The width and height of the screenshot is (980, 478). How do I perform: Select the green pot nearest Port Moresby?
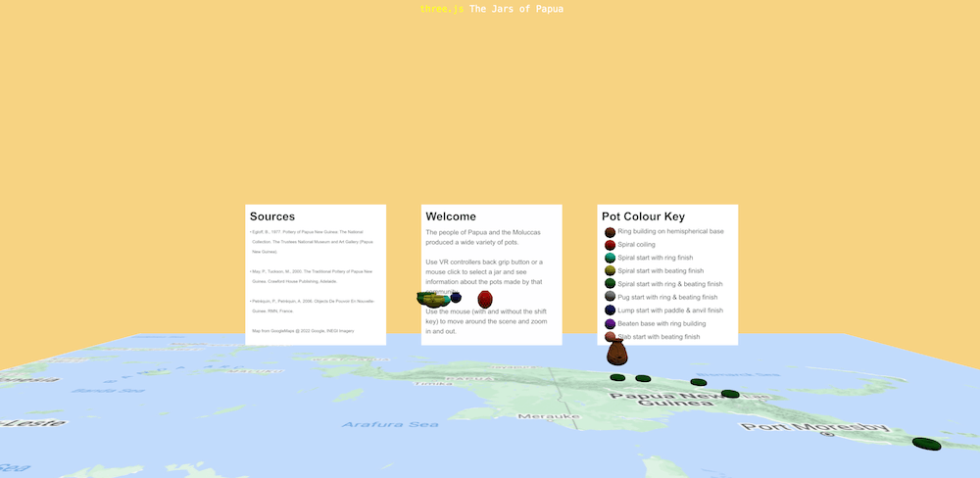coord(926,444)
